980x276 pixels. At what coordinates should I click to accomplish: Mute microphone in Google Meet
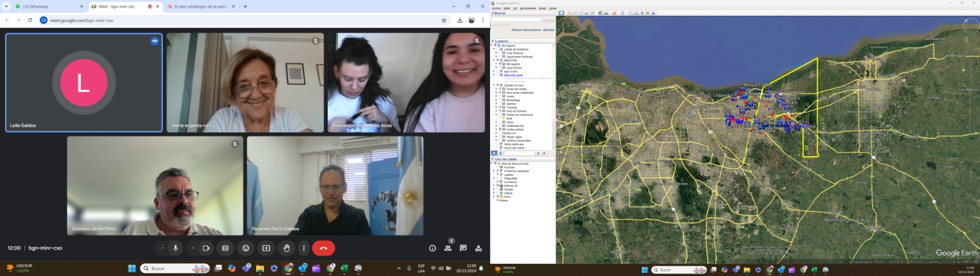click(x=175, y=248)
